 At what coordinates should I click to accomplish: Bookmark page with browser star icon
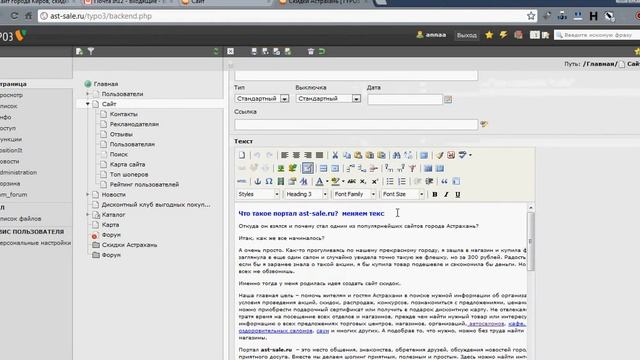(x=531, y=16)
